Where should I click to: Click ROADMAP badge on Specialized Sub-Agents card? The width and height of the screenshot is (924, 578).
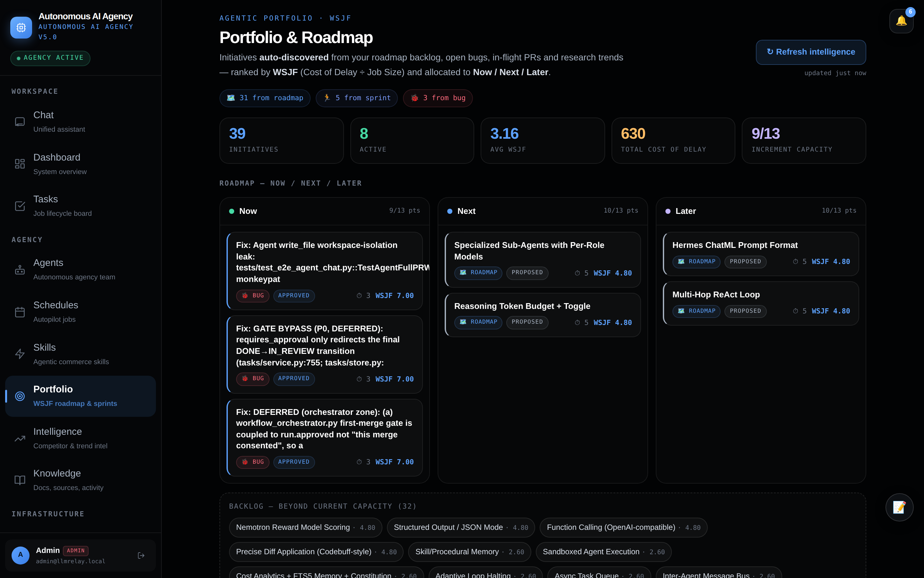coord(478,273)
